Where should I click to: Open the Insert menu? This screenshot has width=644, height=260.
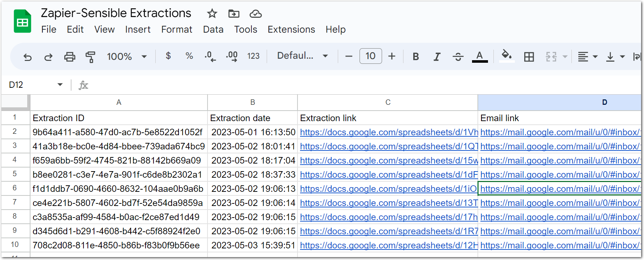tap(138, 29)
